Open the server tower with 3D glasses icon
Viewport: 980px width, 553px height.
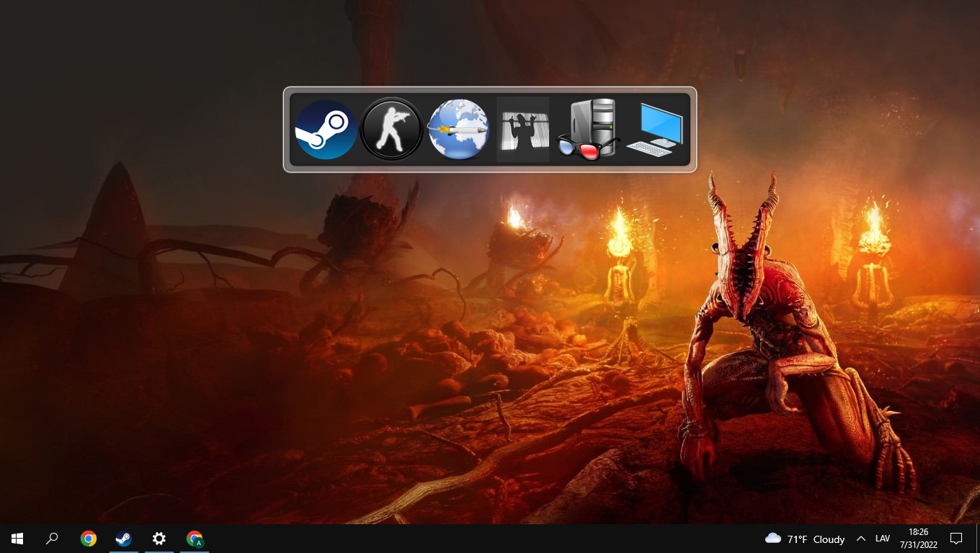[x=589, y=130]
